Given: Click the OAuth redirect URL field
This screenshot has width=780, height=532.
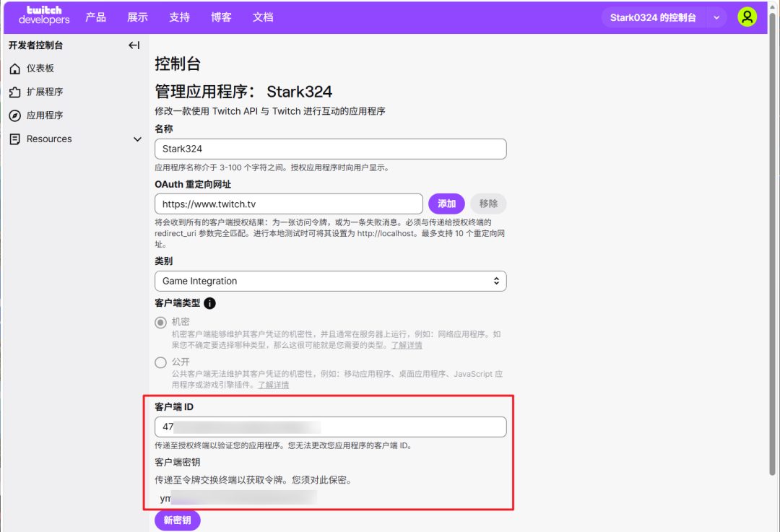Looking at the screenshot, I should 288,204.
